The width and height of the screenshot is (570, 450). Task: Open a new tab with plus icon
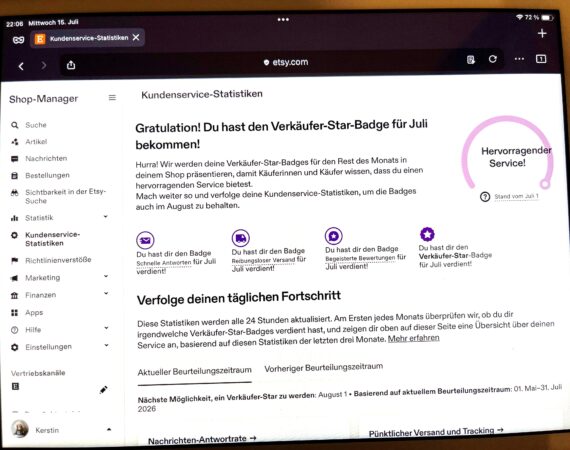click(542, 33)
